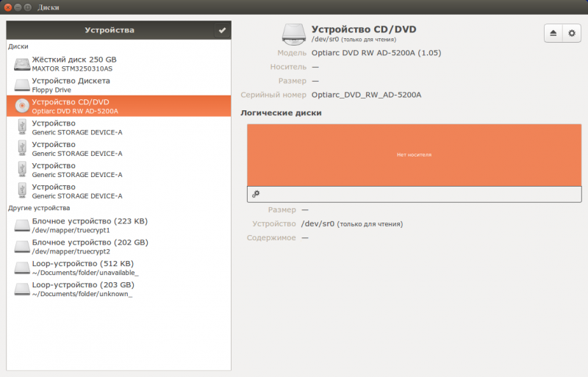The image size is (588, 377).
Task: Open the drive options gear menu
Action: [572, 33]
